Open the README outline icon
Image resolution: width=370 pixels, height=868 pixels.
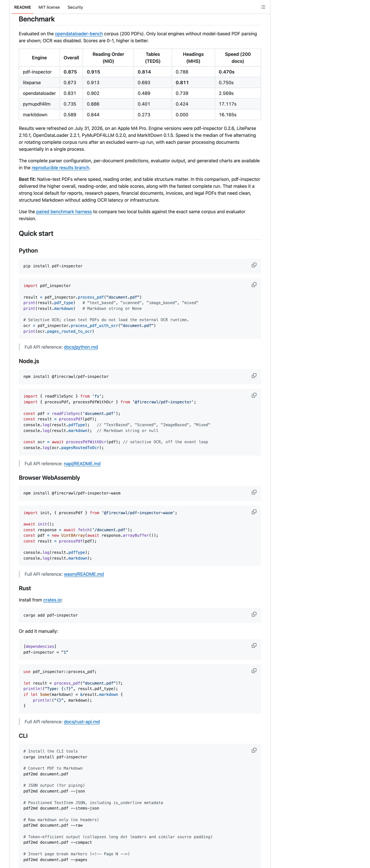pyautogui.click(x=263, y=7)
